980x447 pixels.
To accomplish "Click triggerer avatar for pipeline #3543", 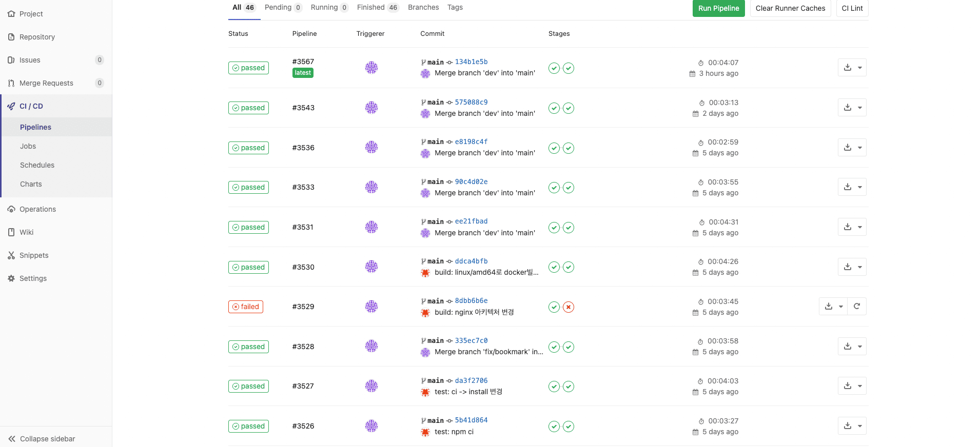I will pyautogui.click(x=371, y=108).
